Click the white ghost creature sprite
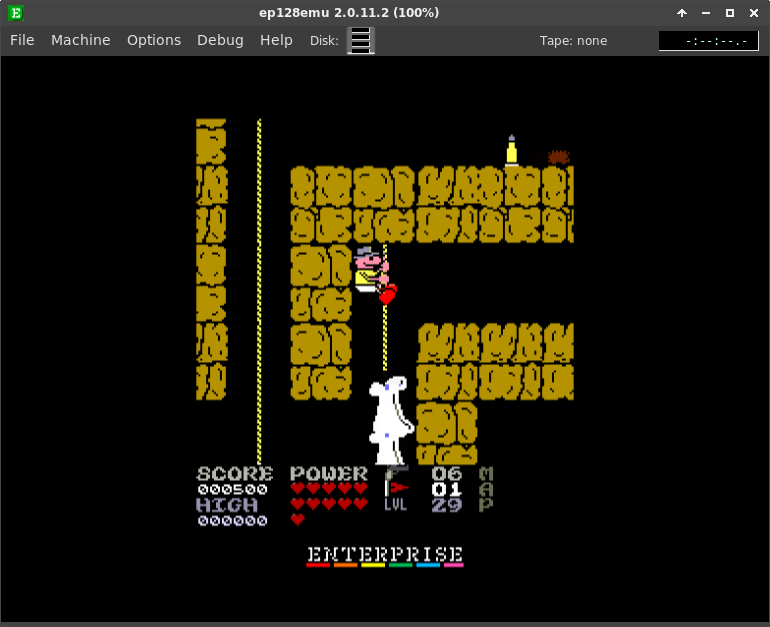Image resolution: width=770 pixels, height=627 pixels. 391,421
